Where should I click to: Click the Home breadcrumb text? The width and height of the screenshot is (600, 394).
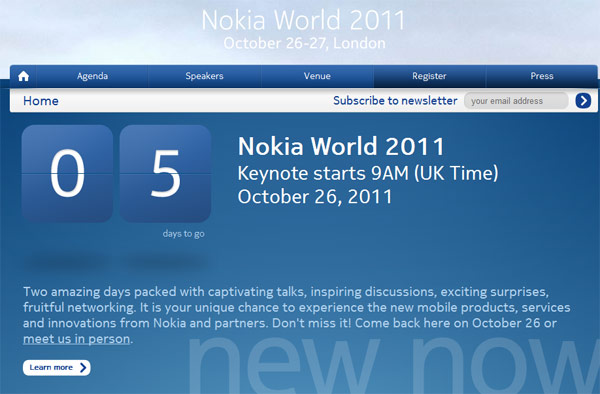(x=41, y=101)
